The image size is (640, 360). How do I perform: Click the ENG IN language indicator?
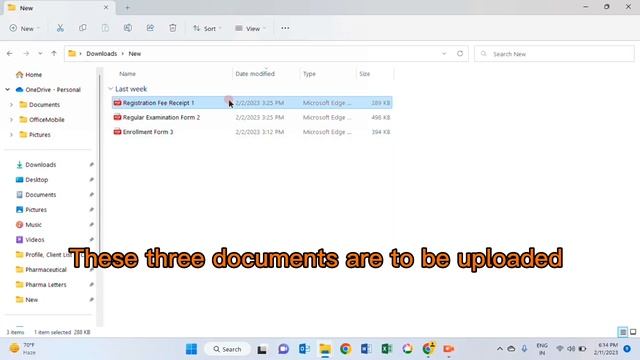pyautogui.click(x=542, y=349)
